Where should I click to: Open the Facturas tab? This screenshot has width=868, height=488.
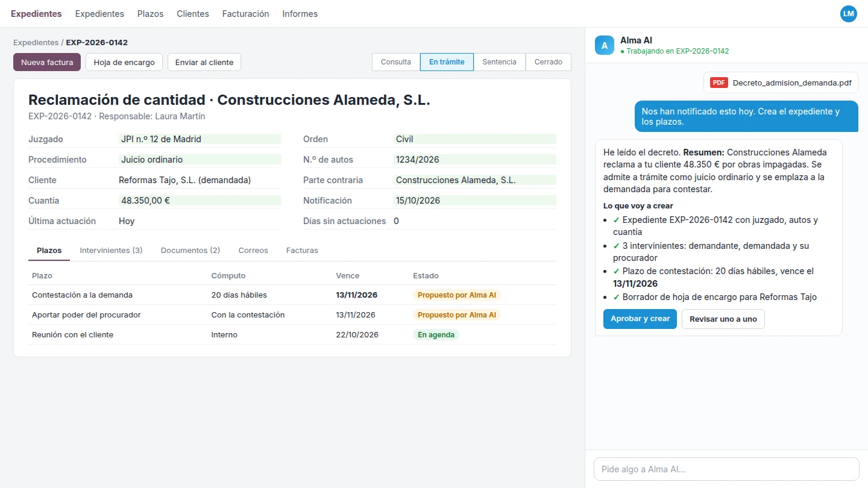pyautogui.click(x=302, y=250)
